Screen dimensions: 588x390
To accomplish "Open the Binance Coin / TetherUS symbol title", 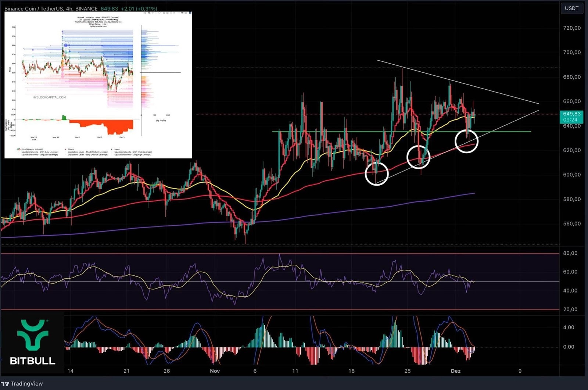I will pos(51,8).
